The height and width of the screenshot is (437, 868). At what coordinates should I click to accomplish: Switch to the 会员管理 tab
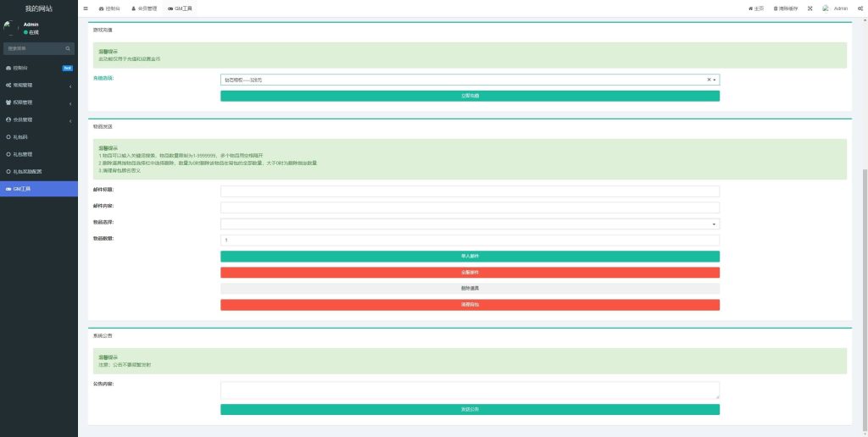(144, 8)
